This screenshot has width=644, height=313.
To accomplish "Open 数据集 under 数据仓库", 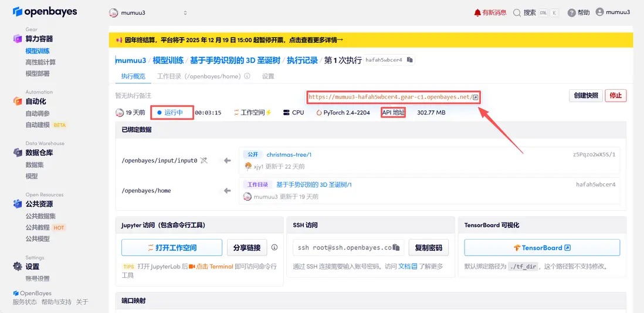I will coord(35,164).
